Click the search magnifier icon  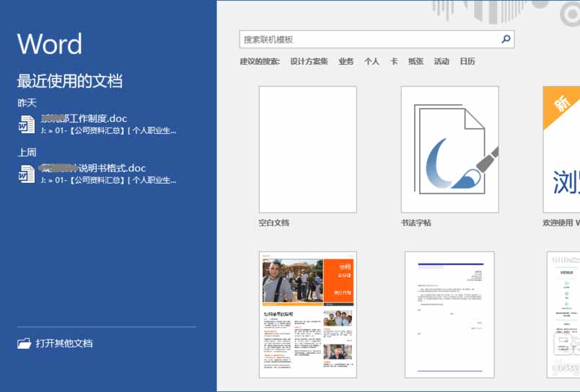coord(506,39)
